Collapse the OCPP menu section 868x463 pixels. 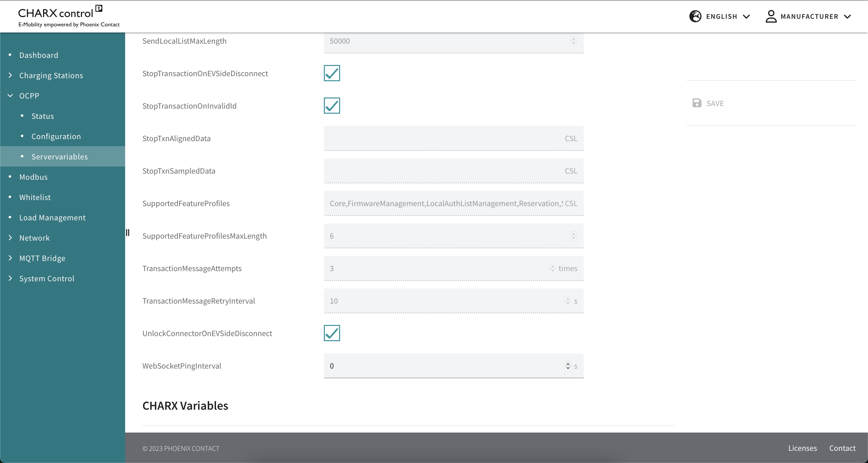point(10,96)
